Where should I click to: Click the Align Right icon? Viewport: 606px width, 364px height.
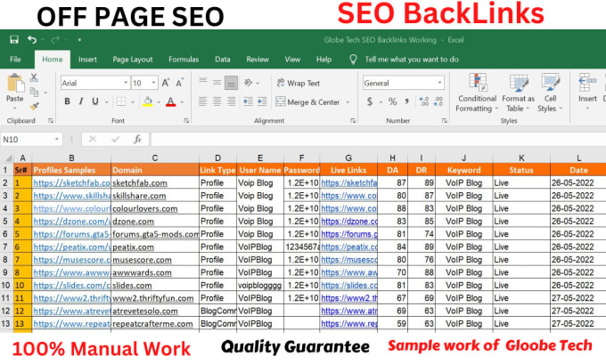click(231, 101)
